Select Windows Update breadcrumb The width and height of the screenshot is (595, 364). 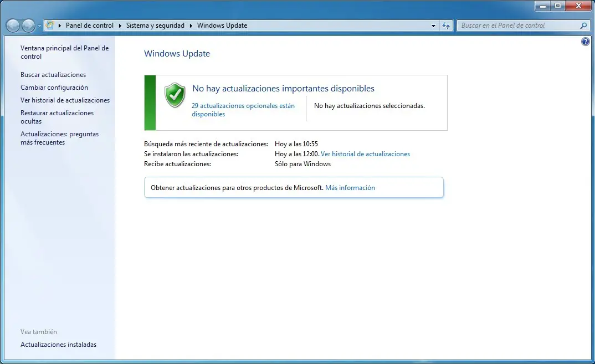click(222, 25)
